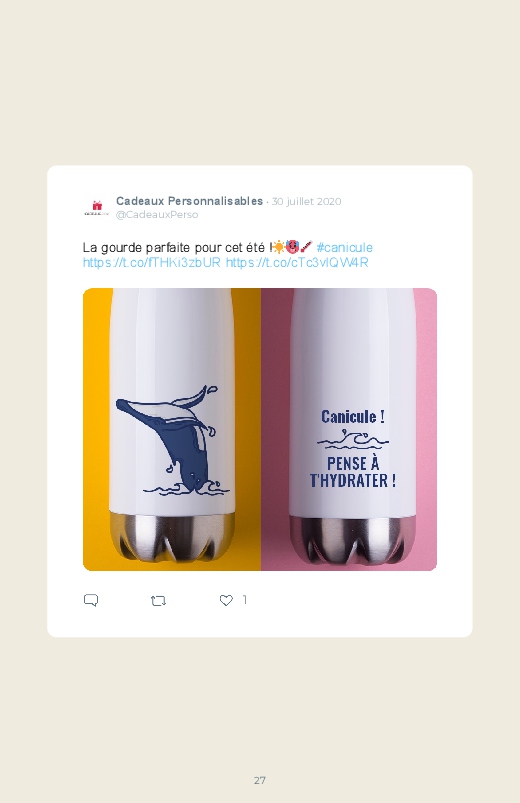Open the #canicule hashtag
520x803 pixels.
[x=344, y=247]
